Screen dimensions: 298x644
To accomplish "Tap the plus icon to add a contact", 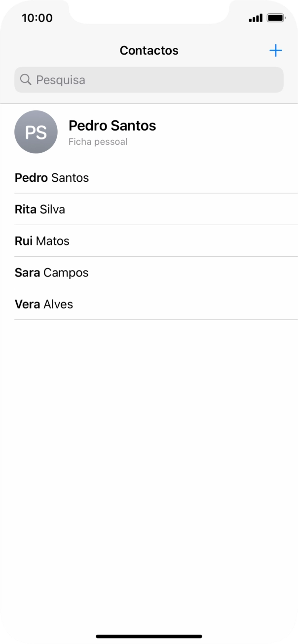I will [x=276, y=50].
